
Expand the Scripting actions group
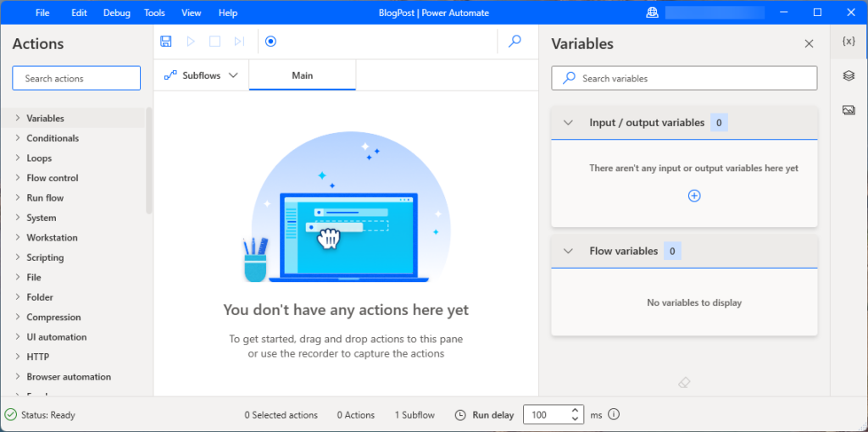[18, 258]
